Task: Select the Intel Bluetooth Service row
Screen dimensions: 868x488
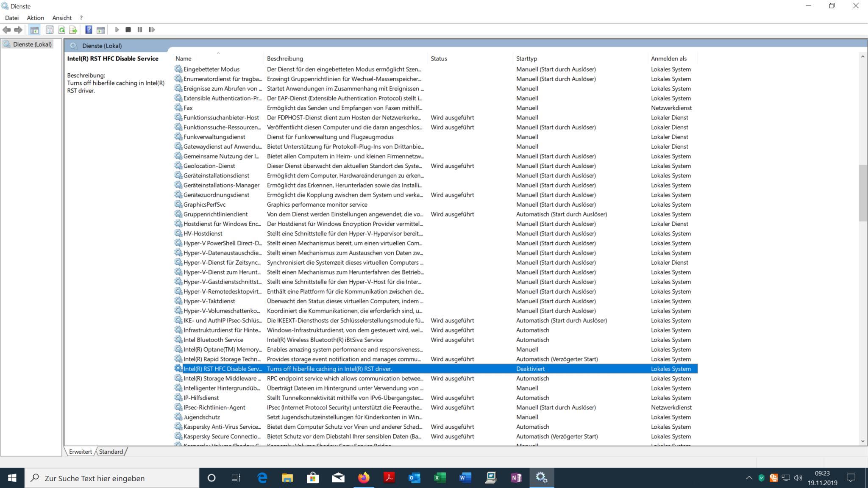Action: point(436,340)
